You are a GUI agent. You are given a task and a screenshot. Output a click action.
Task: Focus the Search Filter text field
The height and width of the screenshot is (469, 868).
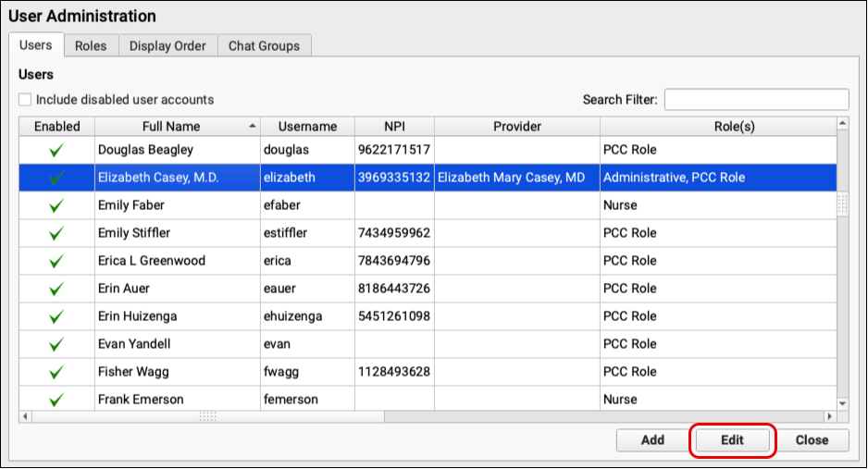click(756, 100)
